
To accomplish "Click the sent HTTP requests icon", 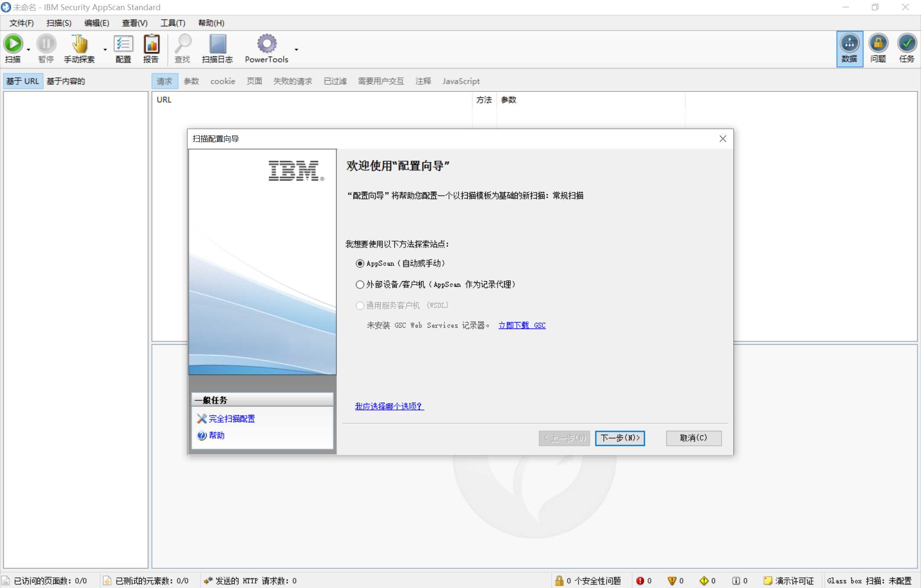I will [208, 581].
